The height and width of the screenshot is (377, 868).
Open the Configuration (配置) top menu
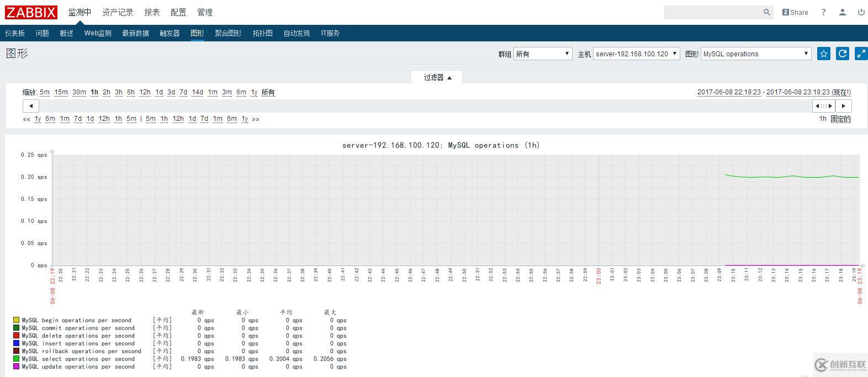pos(178,12)
